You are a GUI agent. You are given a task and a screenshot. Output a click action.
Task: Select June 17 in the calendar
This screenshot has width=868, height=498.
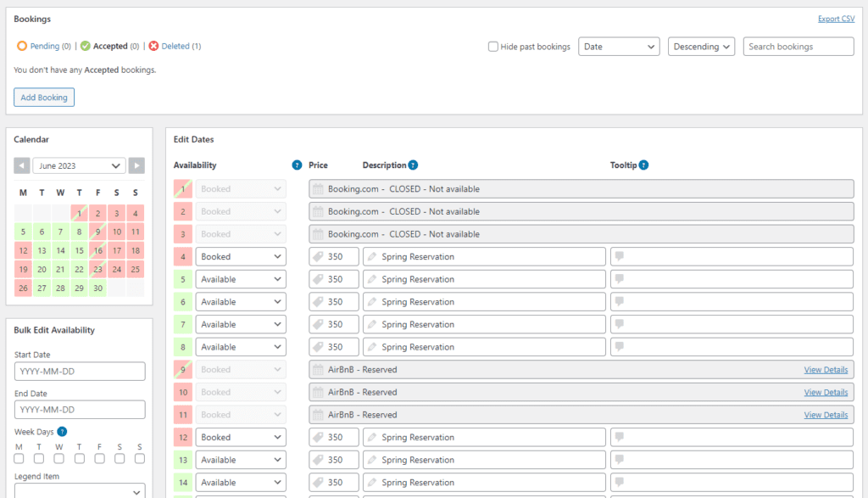pos(117,250)
